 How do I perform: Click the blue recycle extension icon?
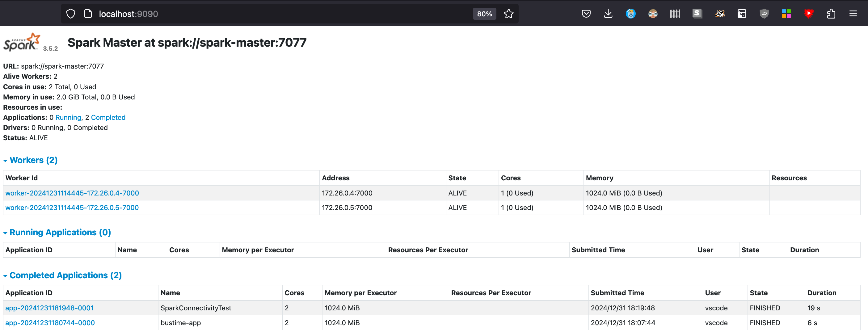(630, 14)
